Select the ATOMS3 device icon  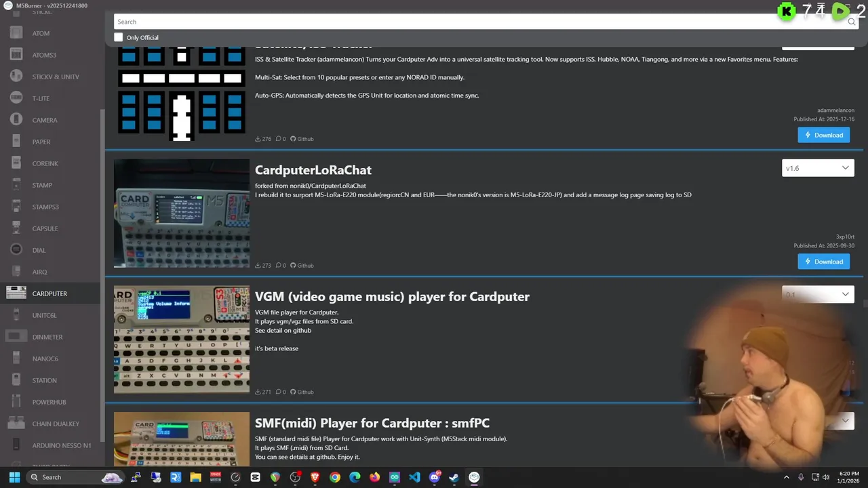pos(16,55)
